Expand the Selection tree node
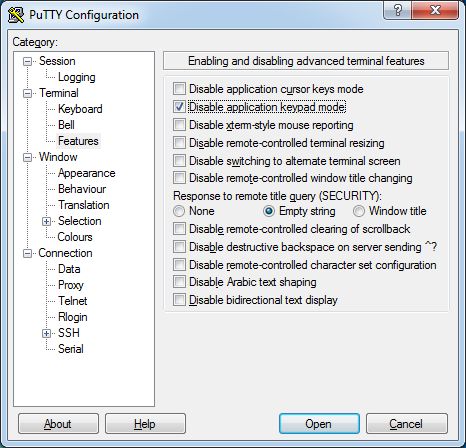Viewport: 466px width, 448px height. pos(47,222)
